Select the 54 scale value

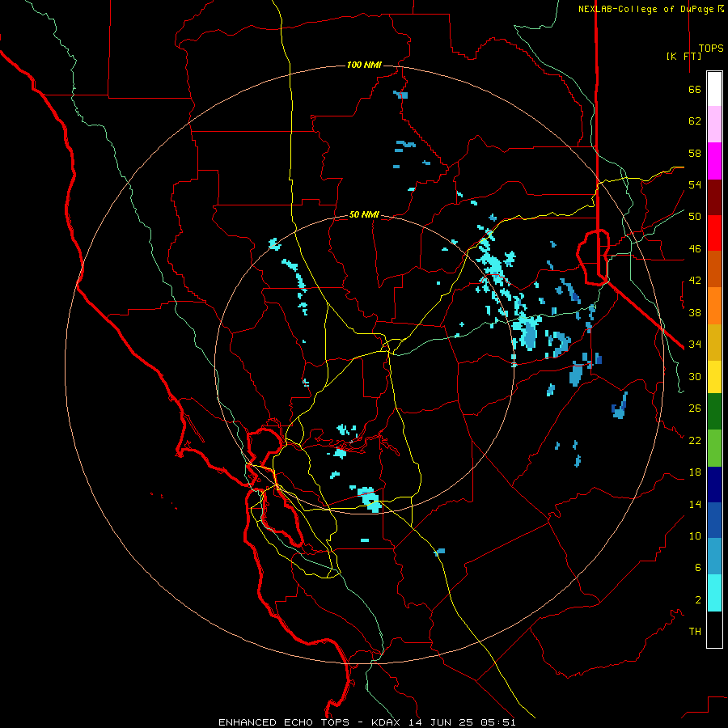point(695,184)
